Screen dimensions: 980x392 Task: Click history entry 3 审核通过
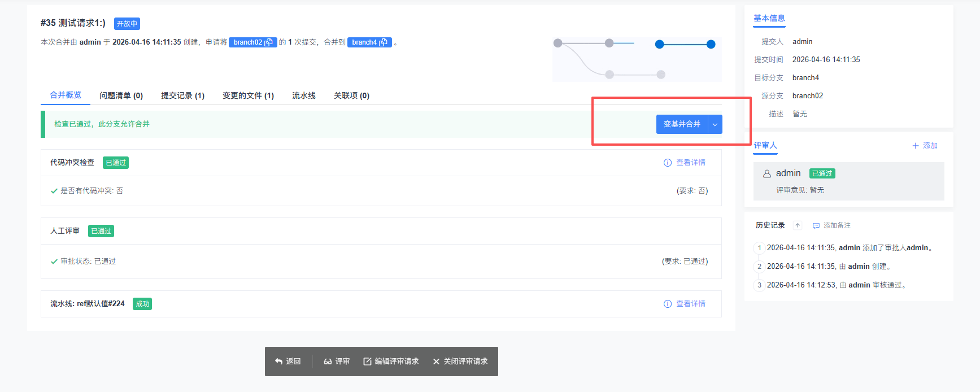click(837, 285)
